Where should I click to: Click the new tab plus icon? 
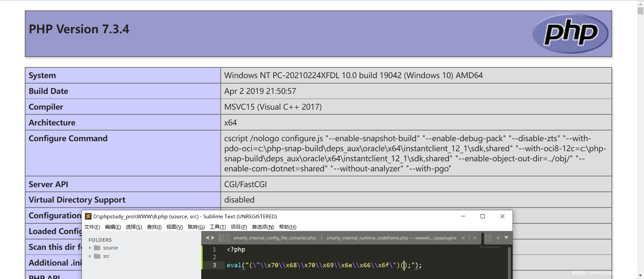498,238
